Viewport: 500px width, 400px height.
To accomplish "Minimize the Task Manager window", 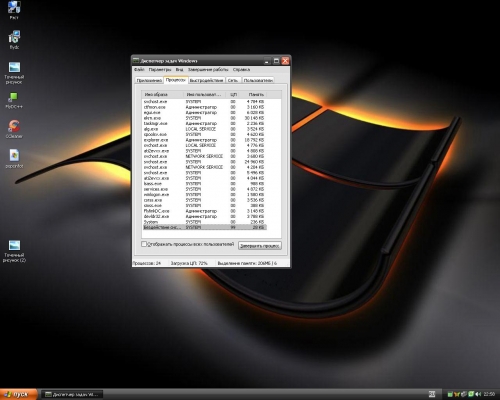I will [x=267, y=61].
